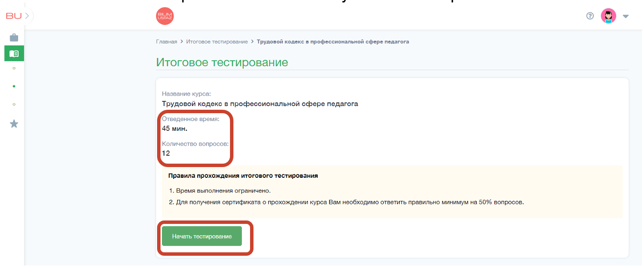This screenshot has width=644, height=268.
Task: Click the Bilim Ustaz round logo
Action: (x=165, y=16)
